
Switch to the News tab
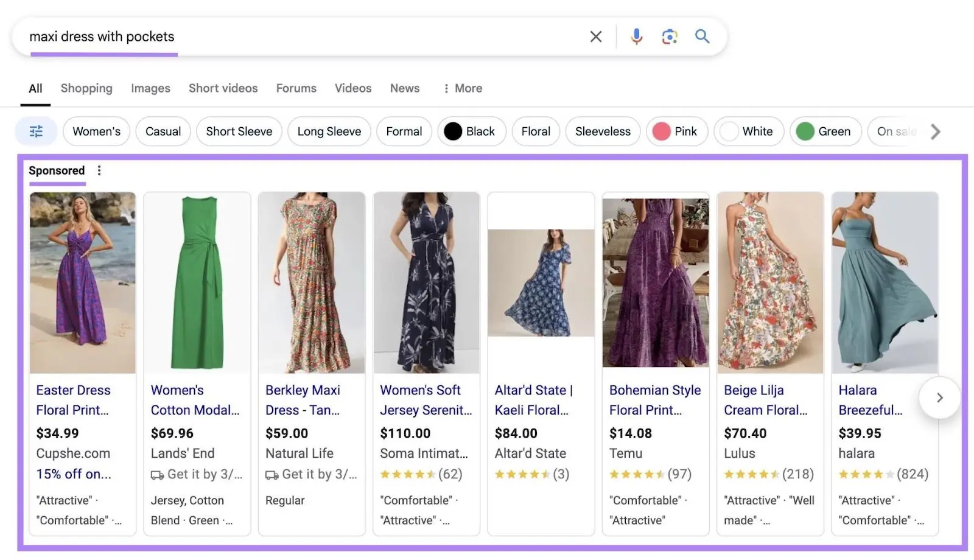404,88
